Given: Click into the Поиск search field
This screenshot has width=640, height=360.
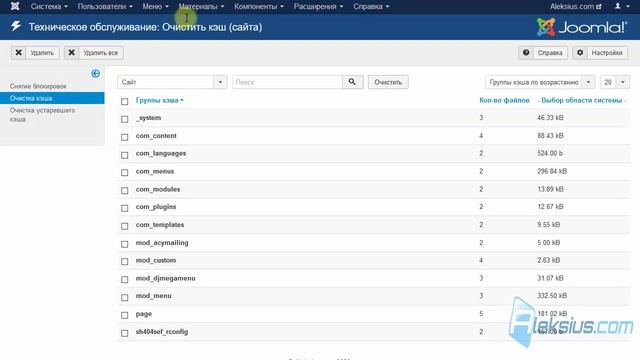Looking at the screenshot, I should pyautogui.click(x=287, y=82).
